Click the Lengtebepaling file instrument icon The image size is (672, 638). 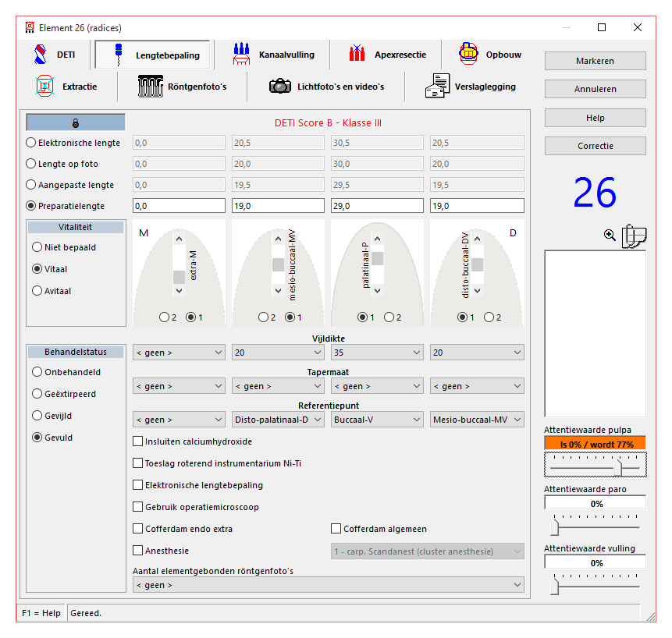[x=119, y=55]
